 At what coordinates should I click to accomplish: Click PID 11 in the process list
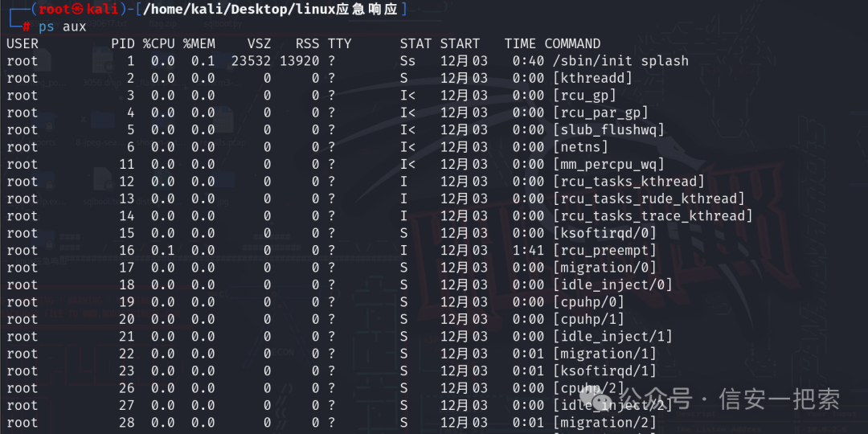127,164
